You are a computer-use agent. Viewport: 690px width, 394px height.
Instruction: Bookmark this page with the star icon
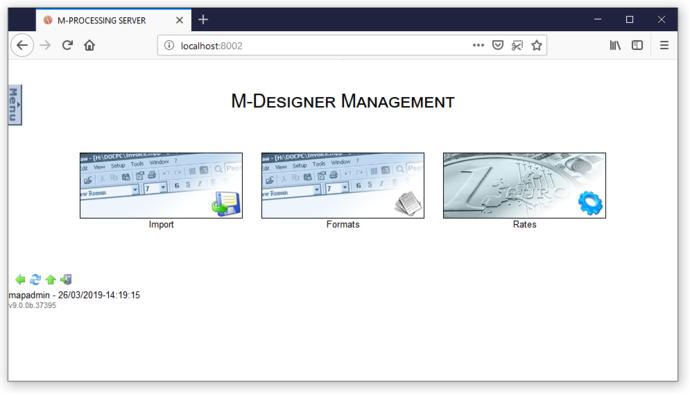pos(536,45)
